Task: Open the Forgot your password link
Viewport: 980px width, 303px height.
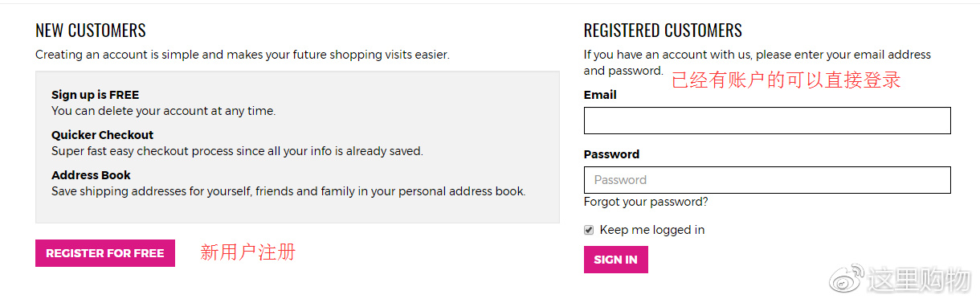Action: [646, 202]
